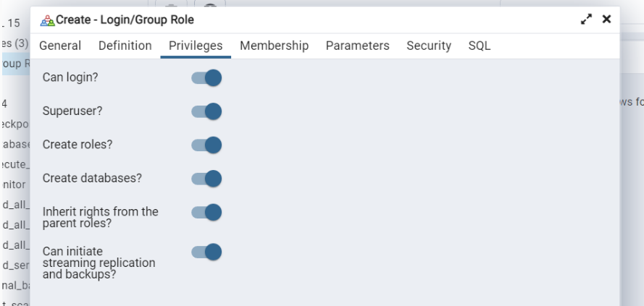Switch off Inherit rights from parent roles
Screen dimensions: 644x306
tap(206, 212)
